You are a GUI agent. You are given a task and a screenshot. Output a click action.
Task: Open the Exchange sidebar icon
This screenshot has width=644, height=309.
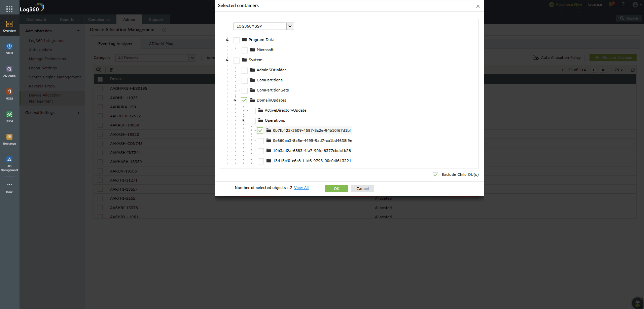[9, 139]
